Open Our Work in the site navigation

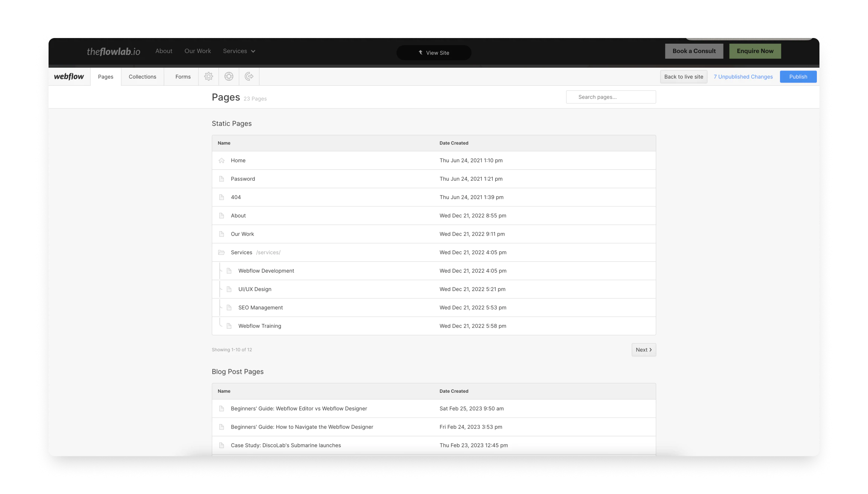pyautogui.click(x=198, y=51)
